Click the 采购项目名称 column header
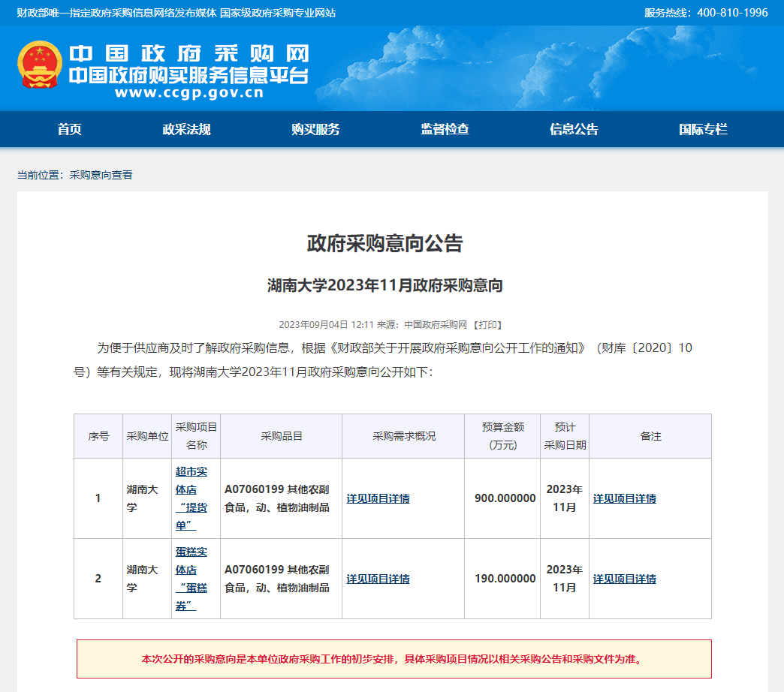The width and height of the screenshot is (784, 692). 196,436
